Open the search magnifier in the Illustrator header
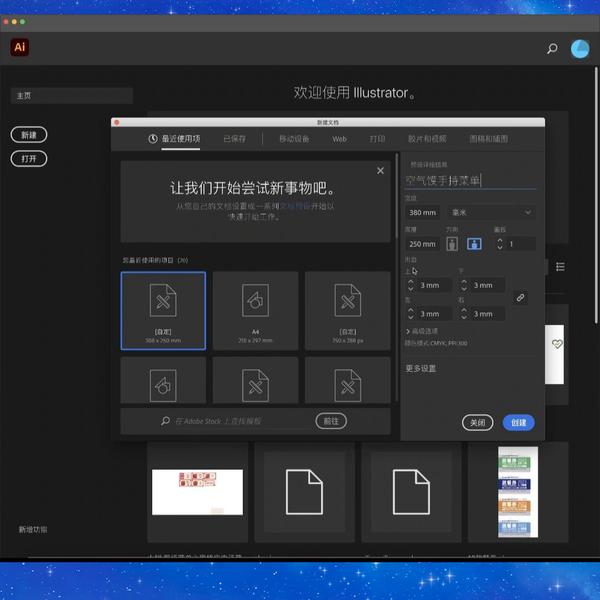Image resolution: width=600 pixels, height=600 pixels. [x=552, y=48]
